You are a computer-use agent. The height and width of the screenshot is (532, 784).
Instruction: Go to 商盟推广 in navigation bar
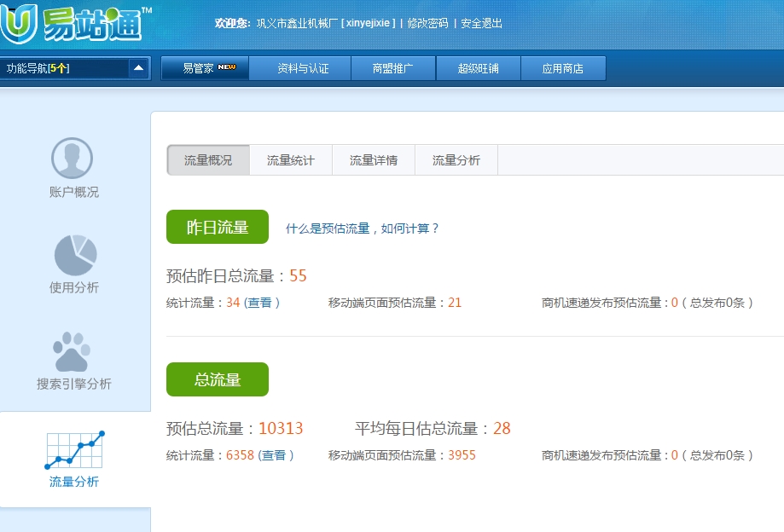click(393, 68)
